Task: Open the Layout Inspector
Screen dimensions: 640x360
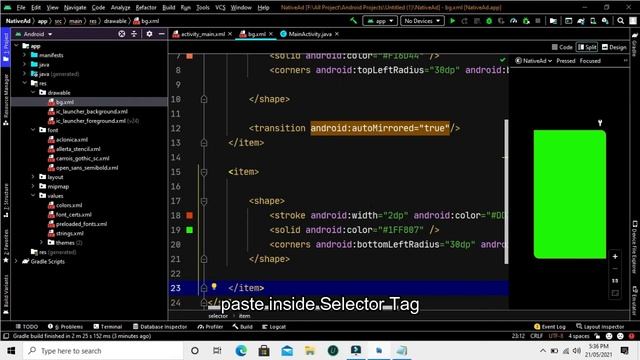Action: coord(600,327)
